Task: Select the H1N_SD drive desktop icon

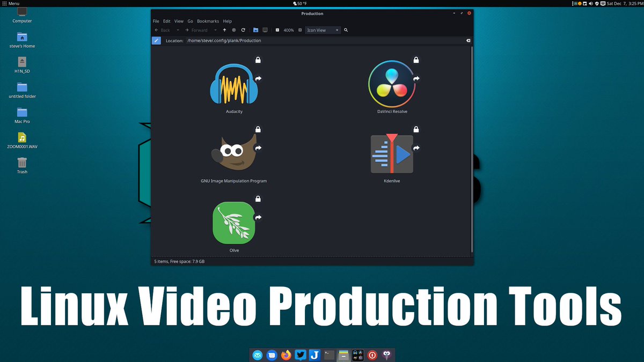Action: pyautogui.click(x=22, y=65)
